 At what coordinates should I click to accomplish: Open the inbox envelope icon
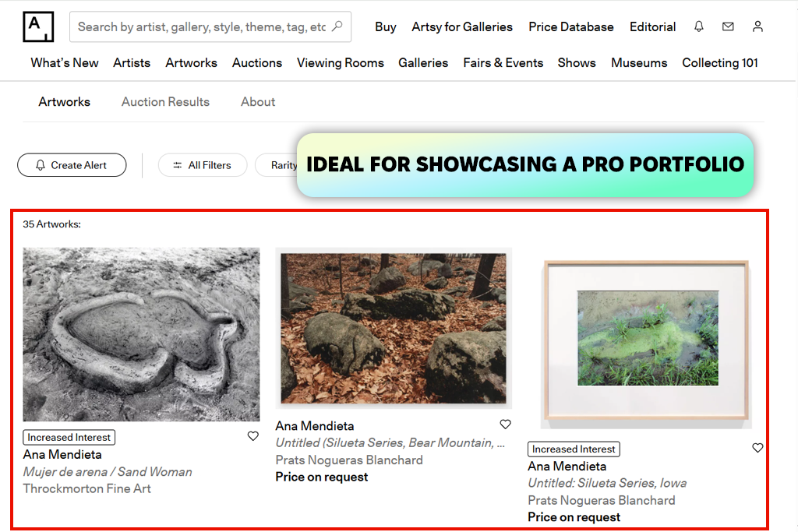[x=728, y=26]
